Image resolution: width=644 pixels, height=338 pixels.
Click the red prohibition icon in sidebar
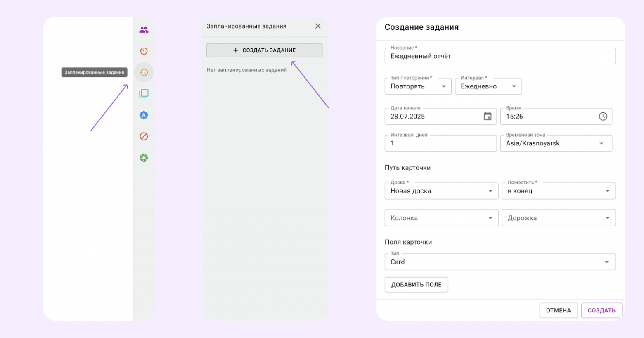pos(143,136)
